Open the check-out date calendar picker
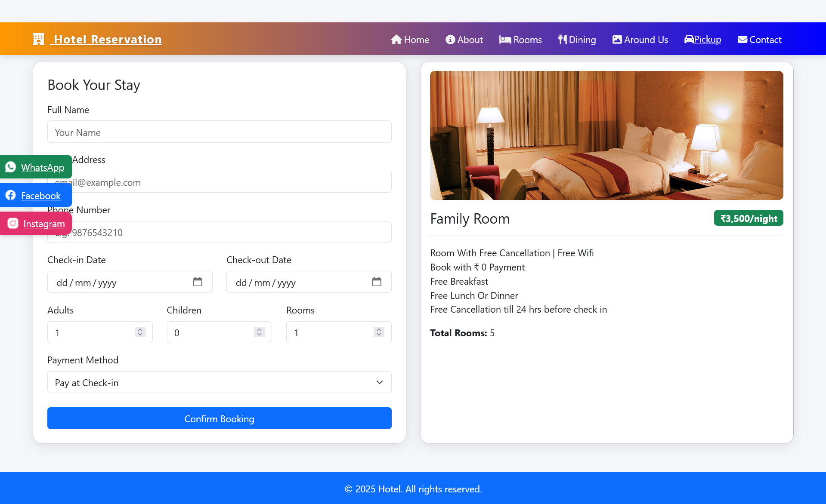The image size is (826, 504). tap(377, 282)
